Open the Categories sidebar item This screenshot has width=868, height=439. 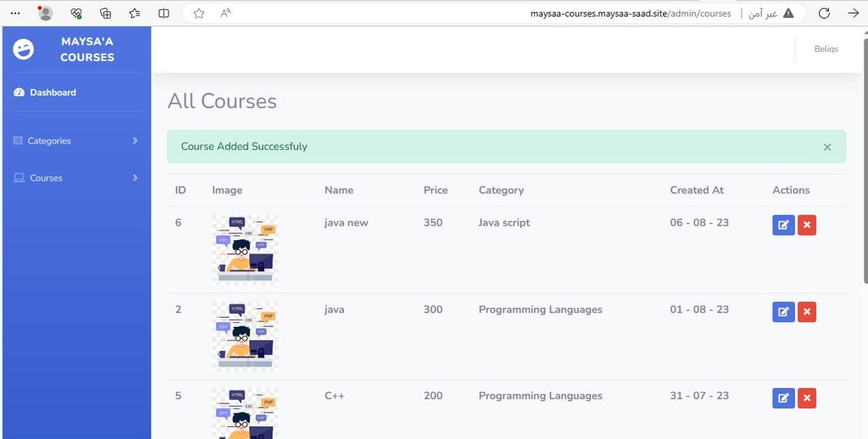click(75, 141)
